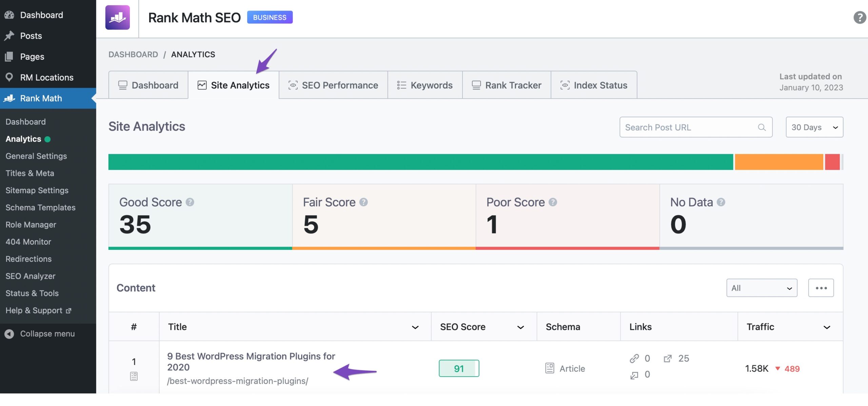Image resolution: width=868 pixels, height=406 pixels.
Task: Open the Role Manager settings
Action: click(31, 224)
